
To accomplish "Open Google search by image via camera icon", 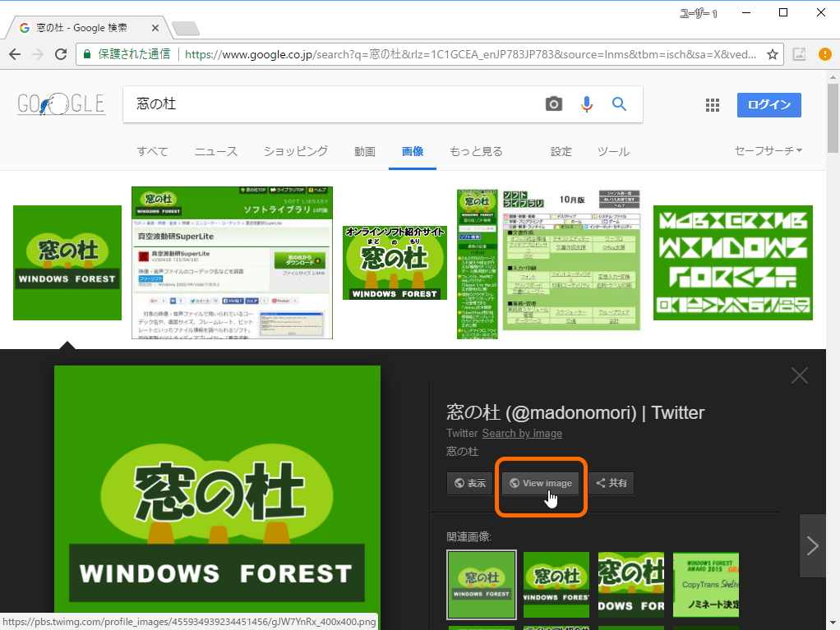I will [x=552, y=104].
